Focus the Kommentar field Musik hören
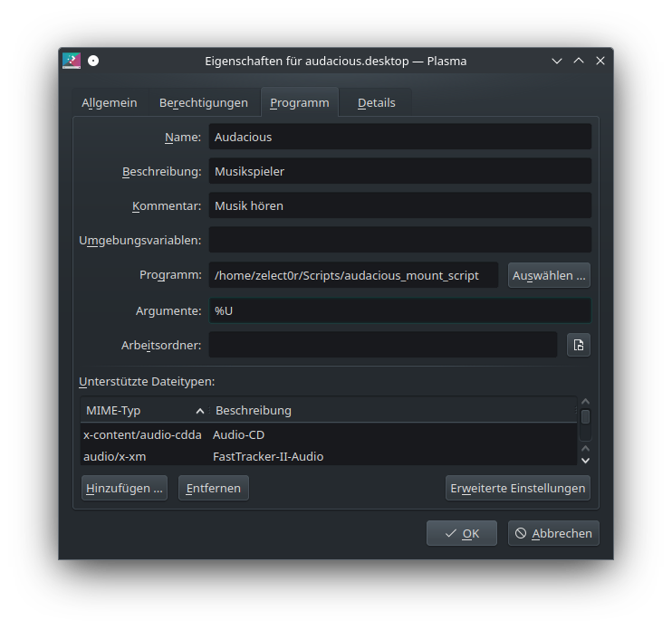The height and width of the screenshot is (629, 672). pyautogui.click(x=400, y=206)
